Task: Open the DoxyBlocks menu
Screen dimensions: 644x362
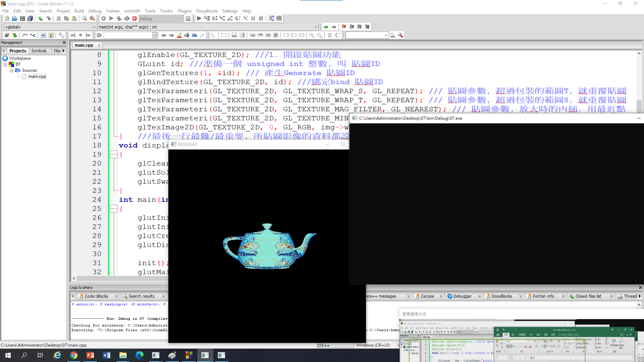Action: click(x=207, y=11)
